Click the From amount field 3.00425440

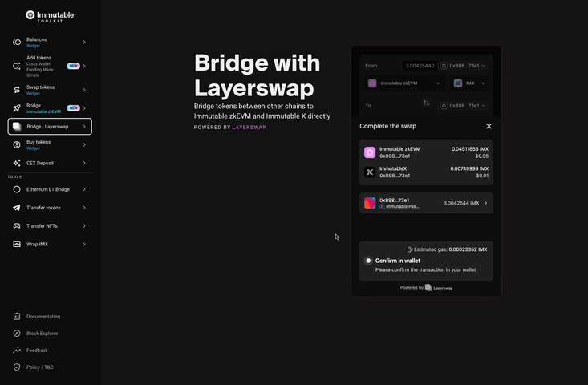click(420, 66)
